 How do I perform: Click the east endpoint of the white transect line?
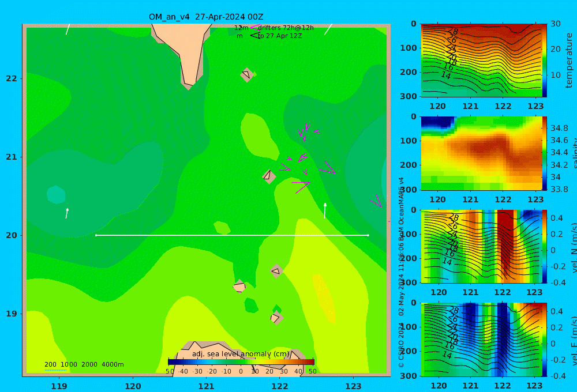click(x=368, y=235)
